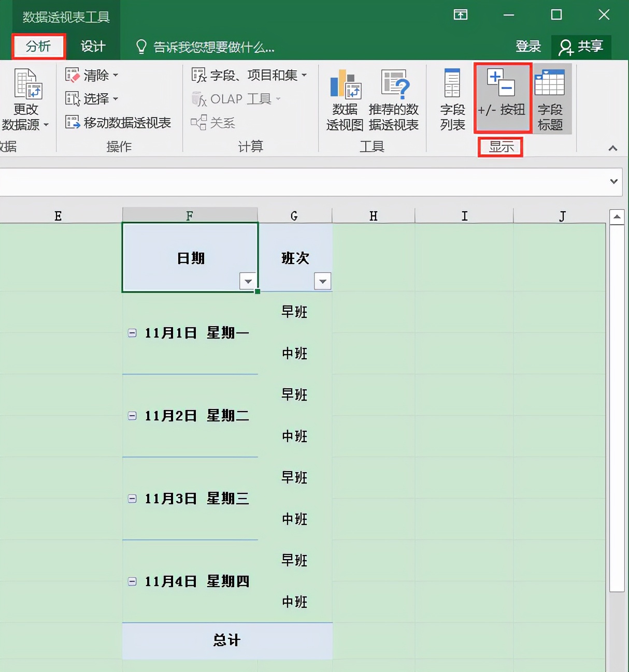The width and height of the screenshot is (629, 672).
Task: Open the 选择 dropdown
Action: (92, 98)
